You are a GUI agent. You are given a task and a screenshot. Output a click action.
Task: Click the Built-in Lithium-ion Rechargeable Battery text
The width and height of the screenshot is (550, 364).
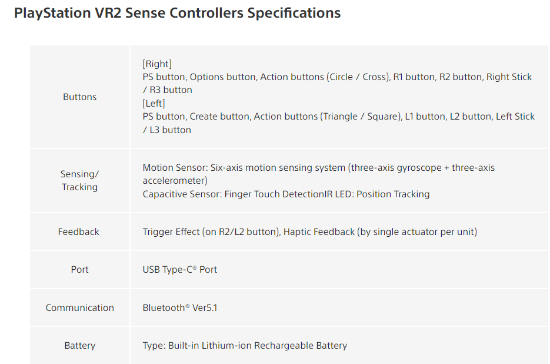tap(257, 345)
